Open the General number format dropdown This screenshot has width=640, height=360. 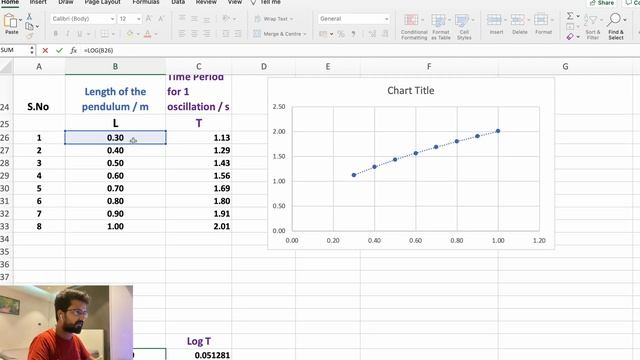point(386,19)
